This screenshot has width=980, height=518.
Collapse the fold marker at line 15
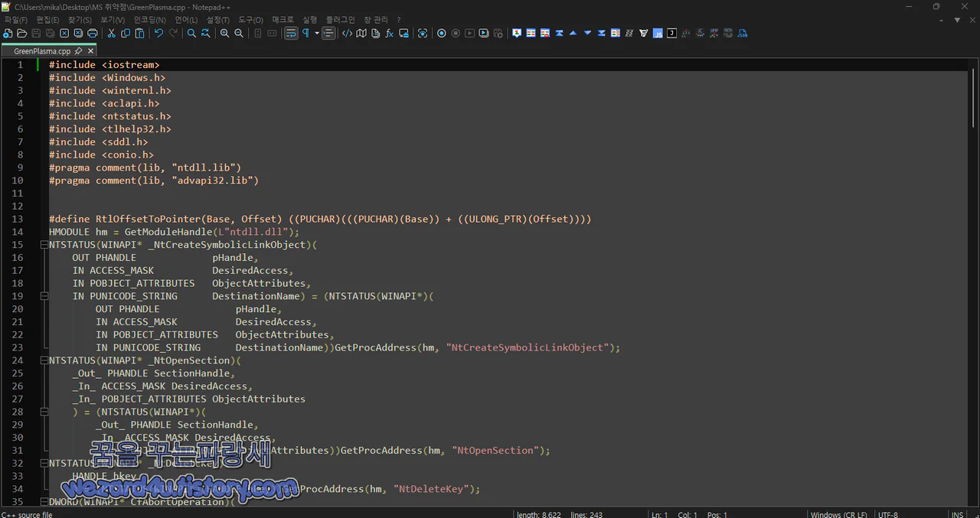pyautogui.click(x=43, y=245)
